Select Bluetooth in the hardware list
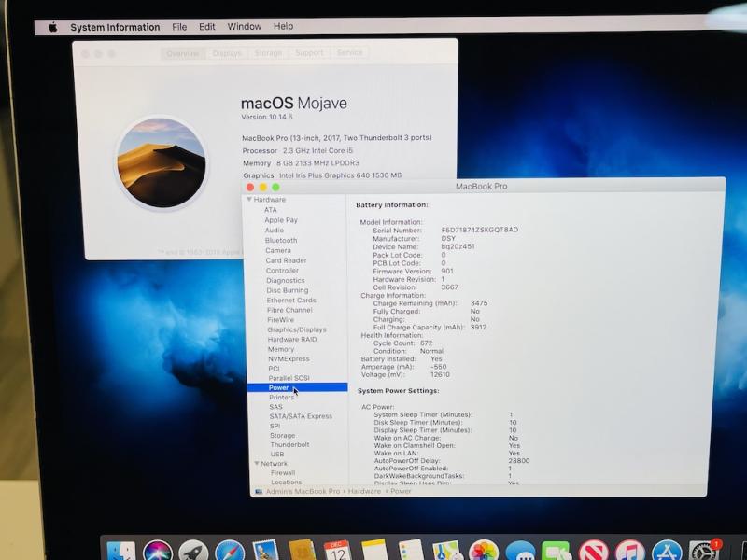Screen dimensions: 747x560 (x=280, y=240)
